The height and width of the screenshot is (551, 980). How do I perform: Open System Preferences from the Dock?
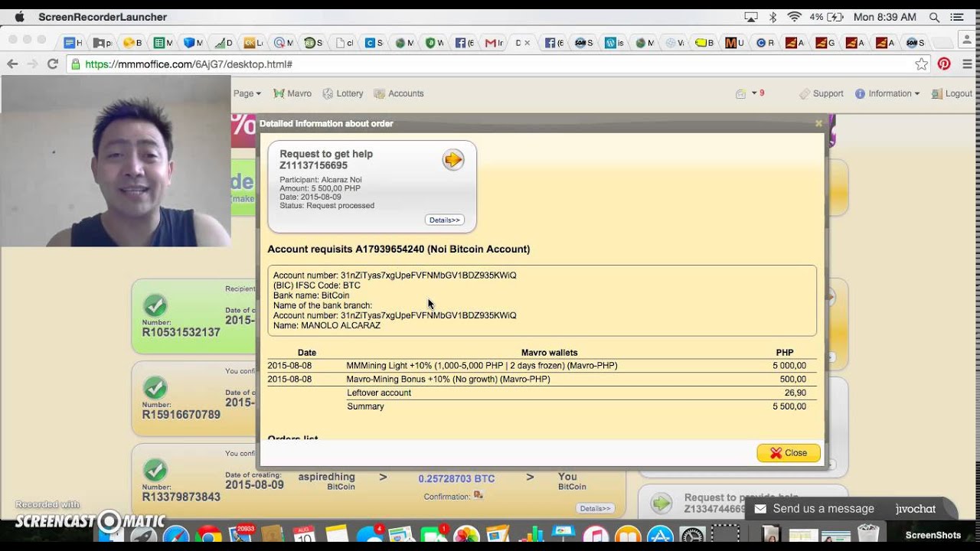[691, 535]
